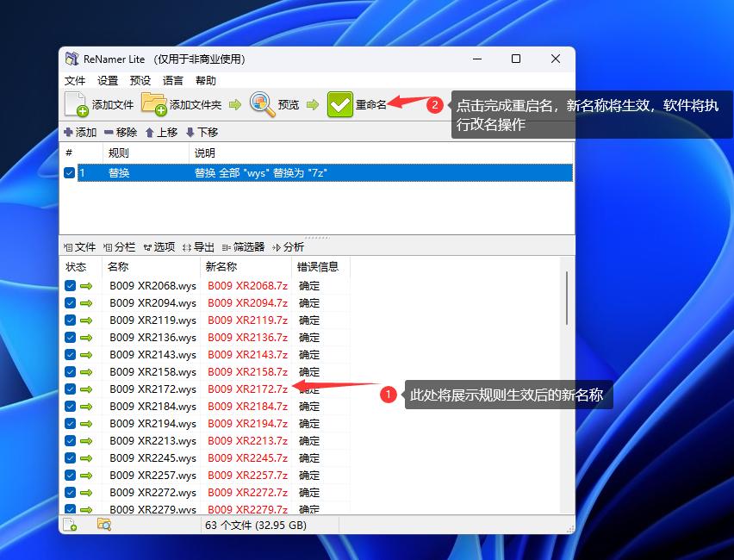Sort by the 新名称 column header
Image resolution: width=734 pixels, height=560 pixels.
[246, 267]
